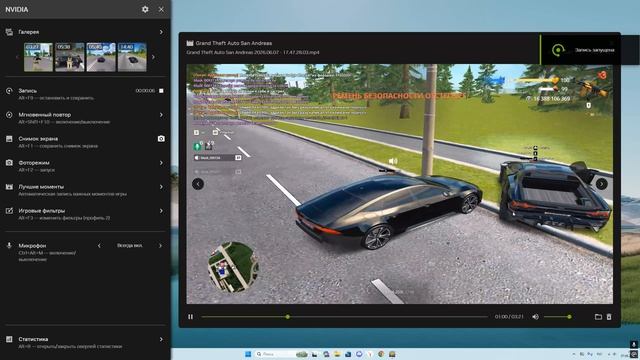The width and height of the screenshot is (640, 360).
Task: Delete the video with trash icon
Action: [609, 317]
